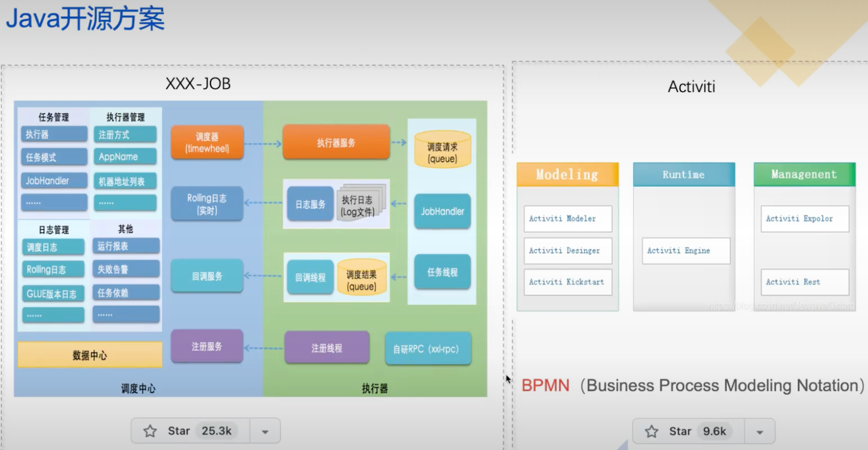
Task: Select the 调度日志 item
Action: coord(53,247)
